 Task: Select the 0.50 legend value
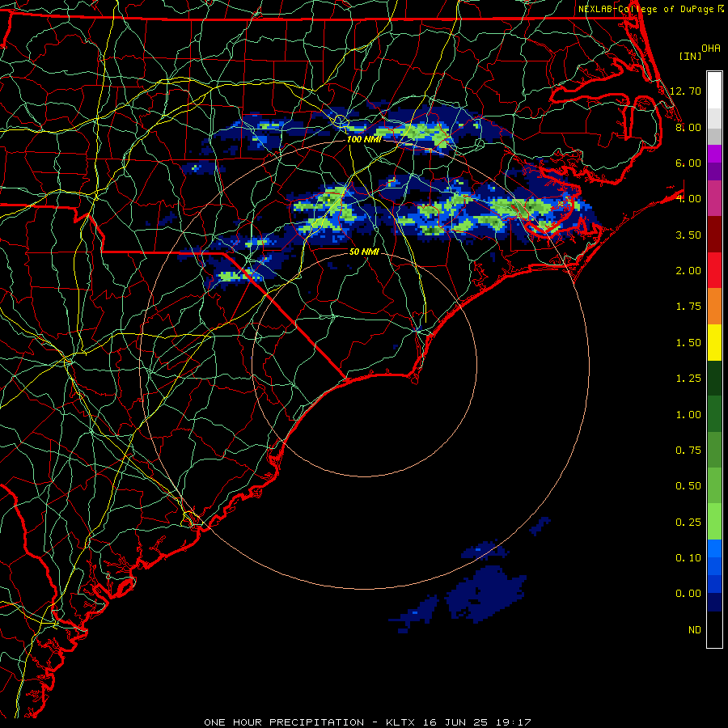click(x=688, y=486)
